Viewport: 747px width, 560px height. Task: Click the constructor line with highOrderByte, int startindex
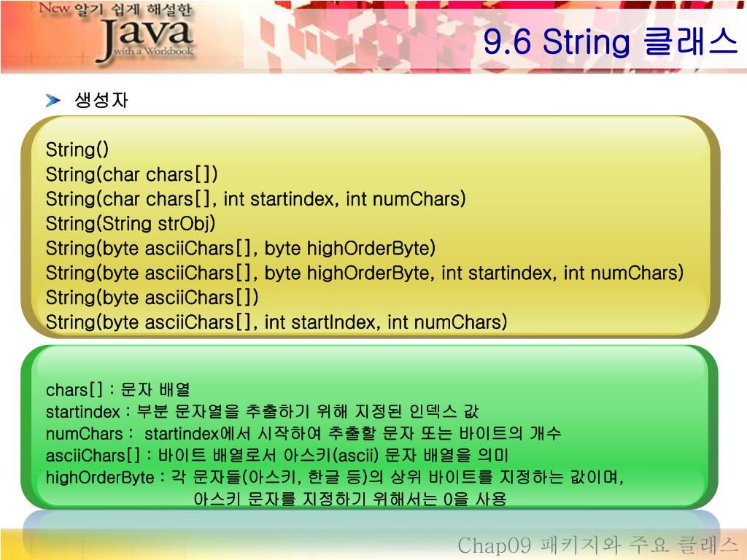365,273
